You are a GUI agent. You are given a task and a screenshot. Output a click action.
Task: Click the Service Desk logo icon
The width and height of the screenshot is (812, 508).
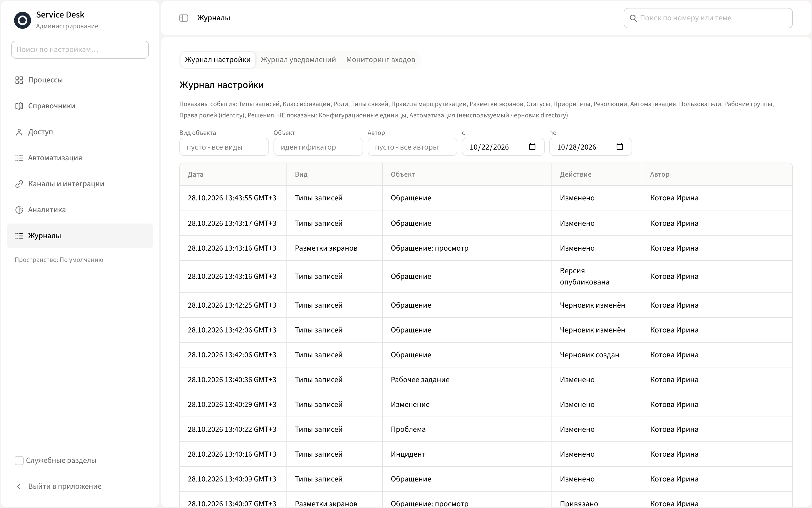tap(23, 20)
